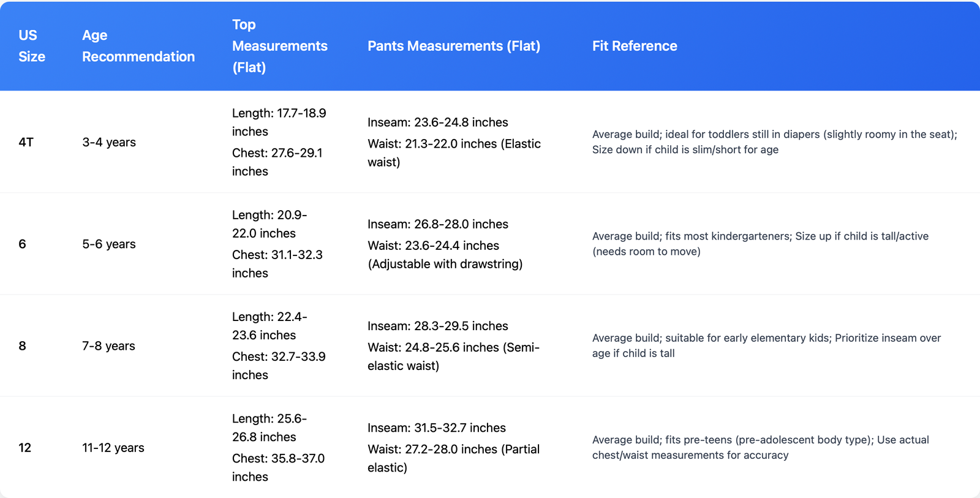Screen dimensions: 980x498
Task: Click the 3-4 years age cell
Action: (x=109, y=142)
